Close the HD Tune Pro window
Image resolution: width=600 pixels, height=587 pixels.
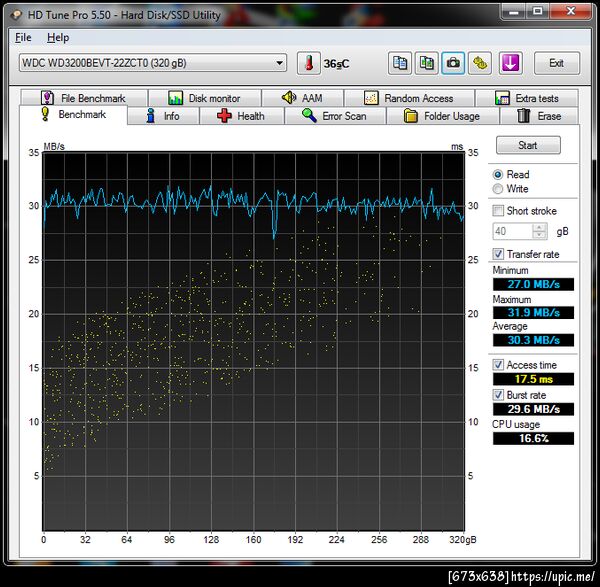[571, 12]
